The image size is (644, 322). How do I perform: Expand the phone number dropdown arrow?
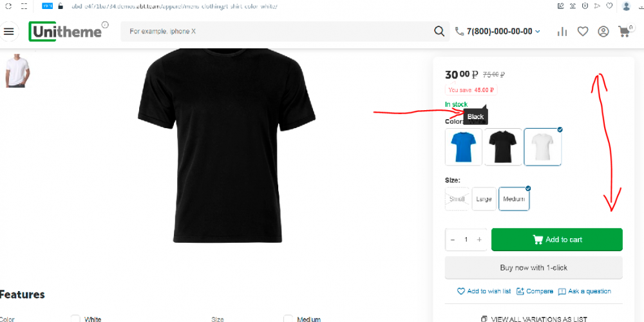538,32
